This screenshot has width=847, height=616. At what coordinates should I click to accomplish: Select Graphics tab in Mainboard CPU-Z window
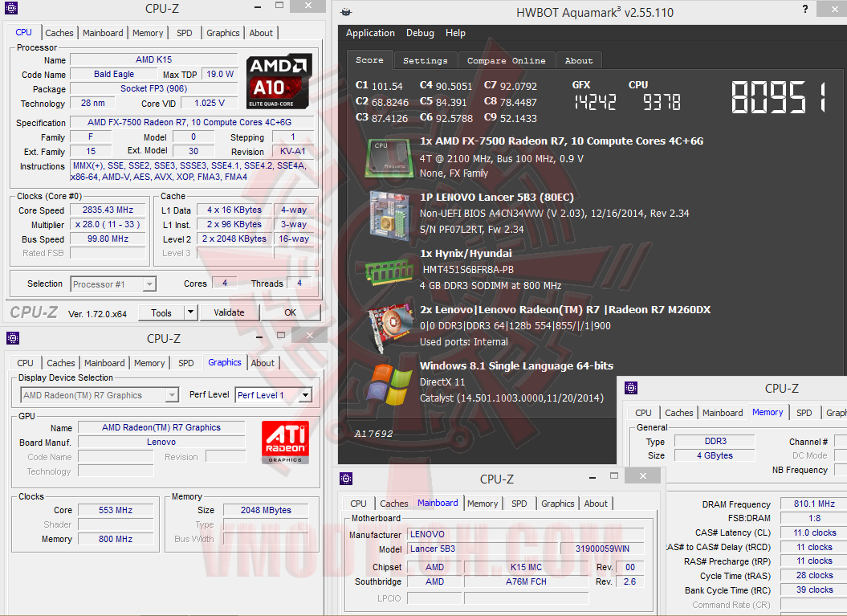pos(558,504)
